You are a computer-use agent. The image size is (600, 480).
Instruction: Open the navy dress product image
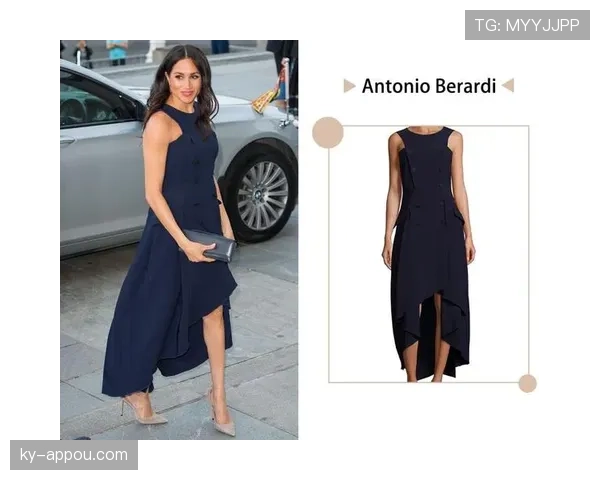click(429, 254)
